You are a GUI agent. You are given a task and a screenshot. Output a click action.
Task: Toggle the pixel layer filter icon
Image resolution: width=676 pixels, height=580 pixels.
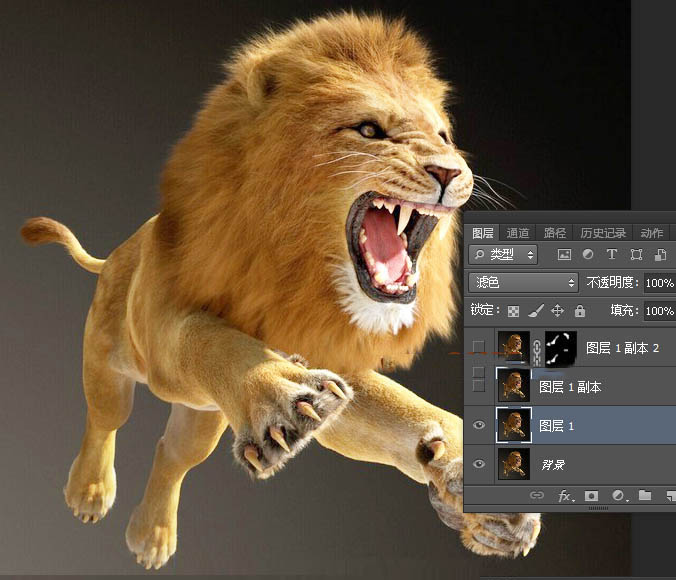pyautogui.click(x=564, y=255)
